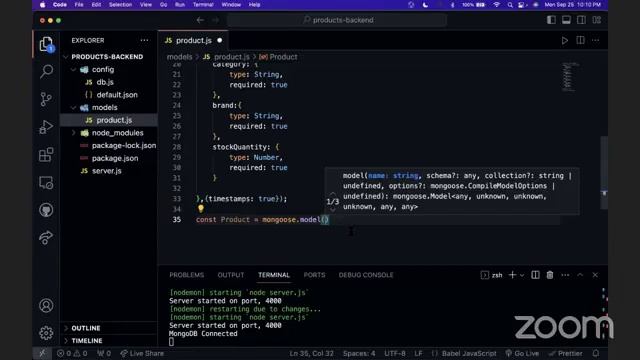Open the Remote Explorer icon
The height and width of the screenshot is (360, 640).
(x=46, y=182)
